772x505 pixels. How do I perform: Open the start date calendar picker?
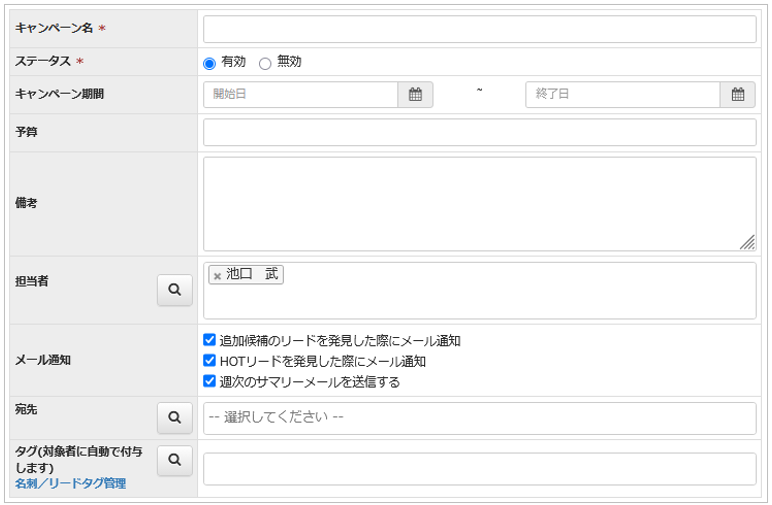click(x=415, y=95)
